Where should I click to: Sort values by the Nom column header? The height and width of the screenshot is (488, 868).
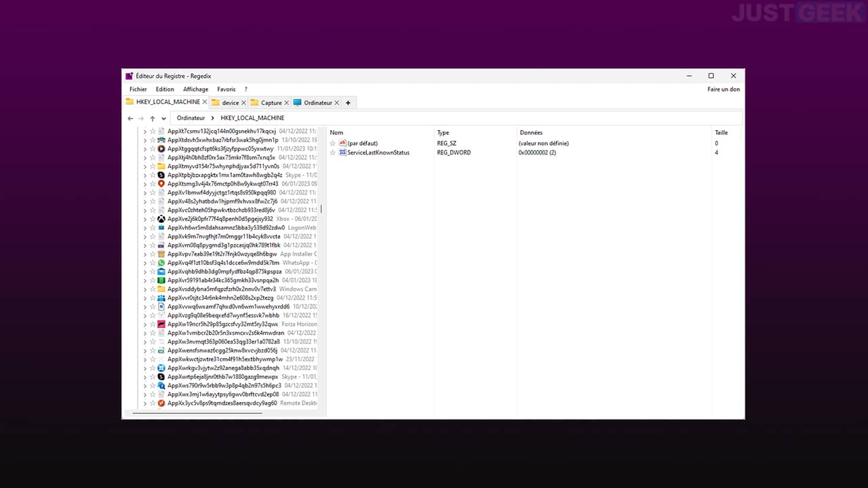(336, 132)
